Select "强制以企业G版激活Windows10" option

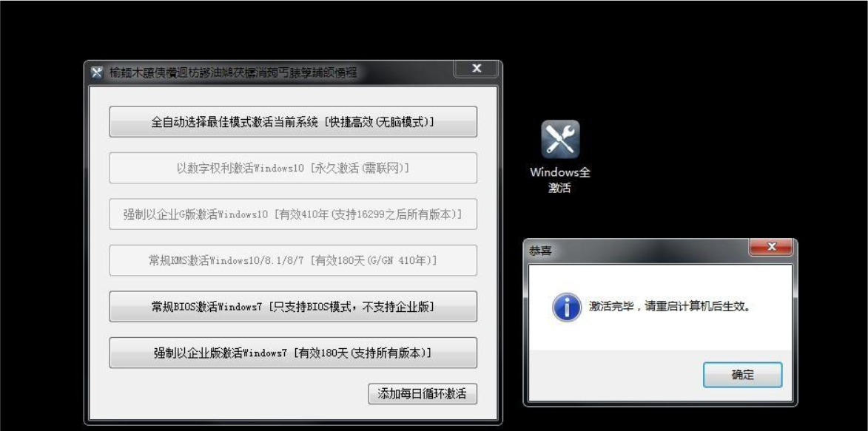(293, 214)
